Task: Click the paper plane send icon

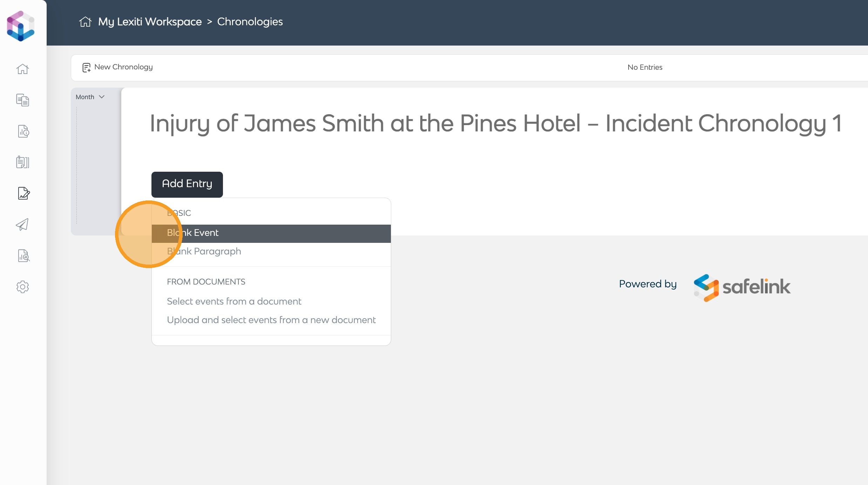Action: pyautogui.click(x=22, y=225)
